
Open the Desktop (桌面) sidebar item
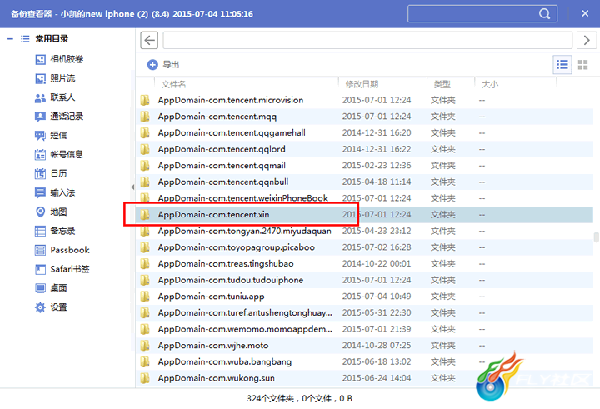coord(51,288)
